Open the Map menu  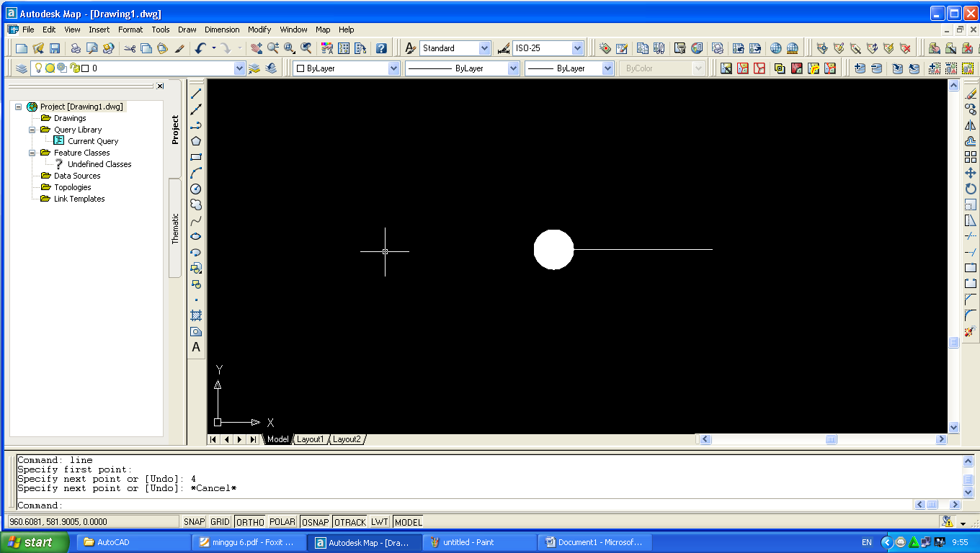click(x=323, y=30)
